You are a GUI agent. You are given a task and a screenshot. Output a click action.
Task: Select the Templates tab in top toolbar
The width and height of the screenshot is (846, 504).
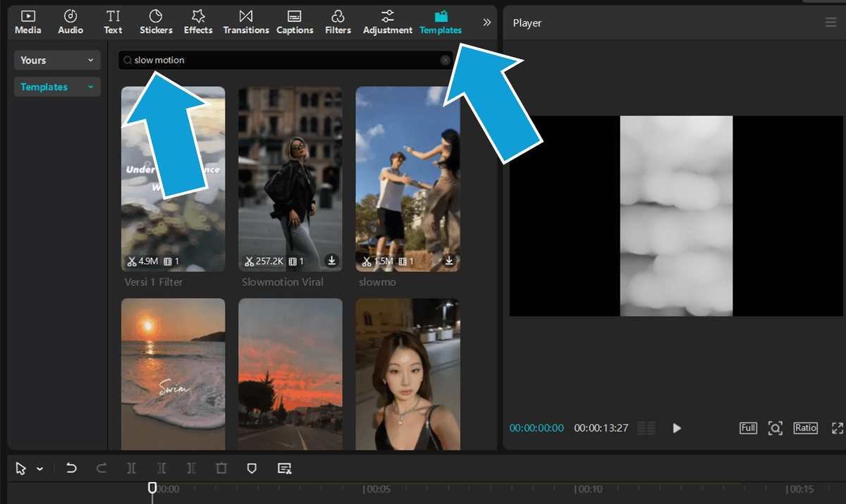point(441,22)
